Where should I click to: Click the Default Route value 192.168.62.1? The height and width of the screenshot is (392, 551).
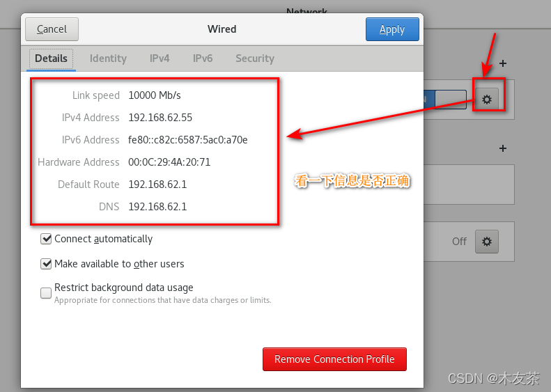pyautogui.click(x=157, y=185)
